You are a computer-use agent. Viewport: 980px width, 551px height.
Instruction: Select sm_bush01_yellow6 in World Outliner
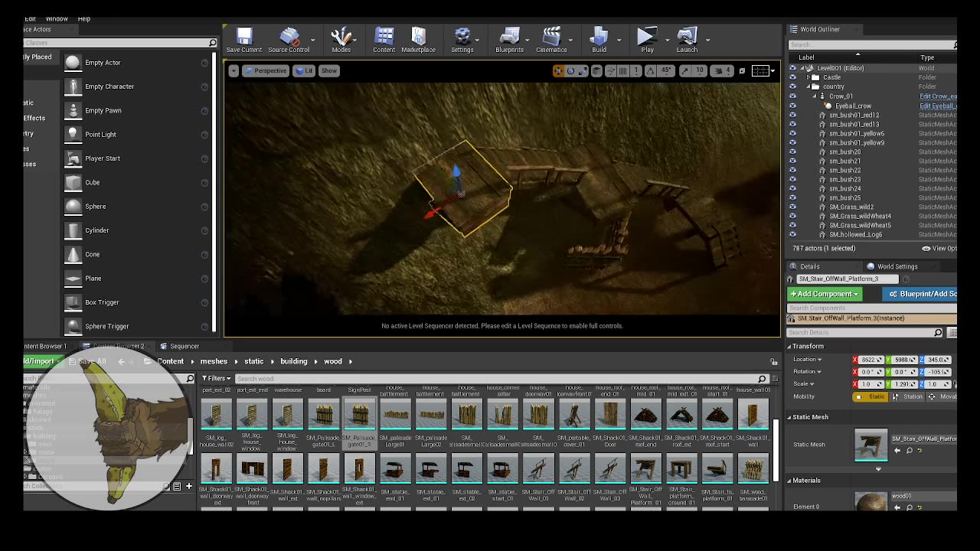pos(857,133)
